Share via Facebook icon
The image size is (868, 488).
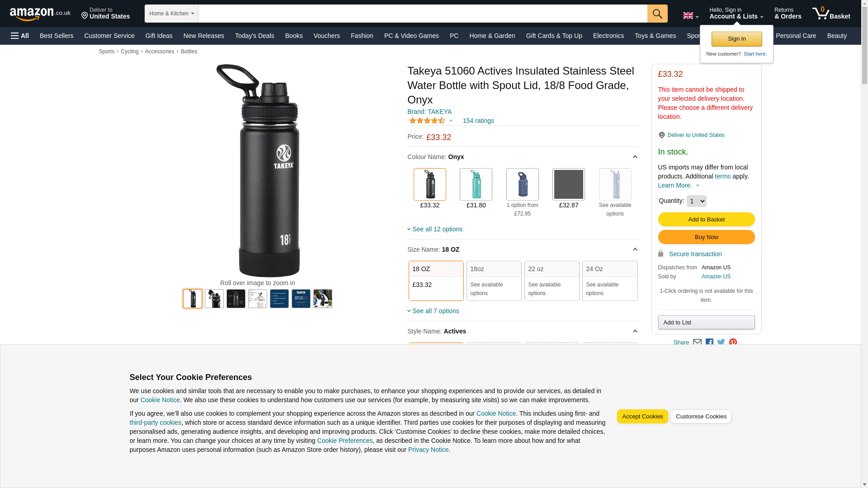pyautogui.click(x=709, y=343)
